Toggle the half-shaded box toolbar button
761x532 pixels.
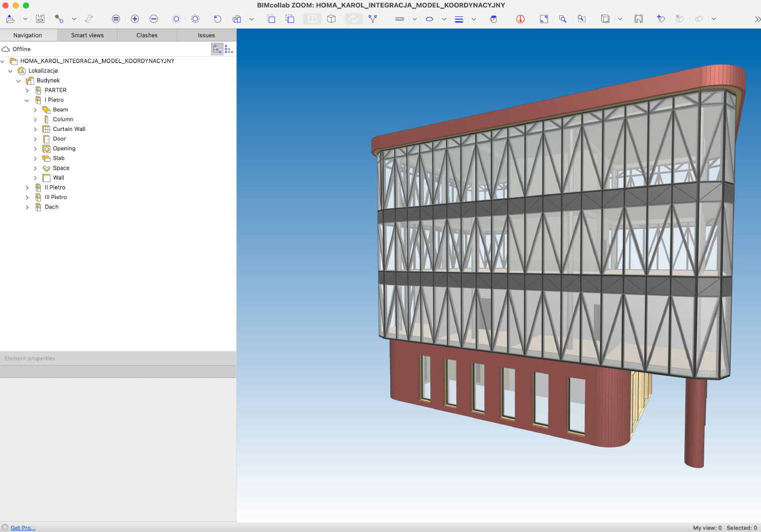pos(312,19)
